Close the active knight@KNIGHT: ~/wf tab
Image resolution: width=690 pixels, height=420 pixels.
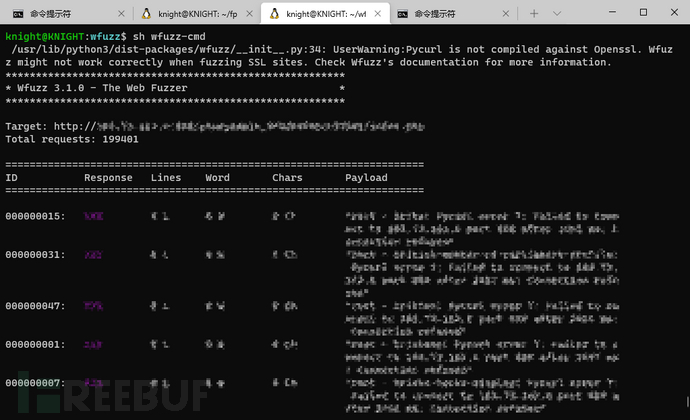tap(378, 14)
